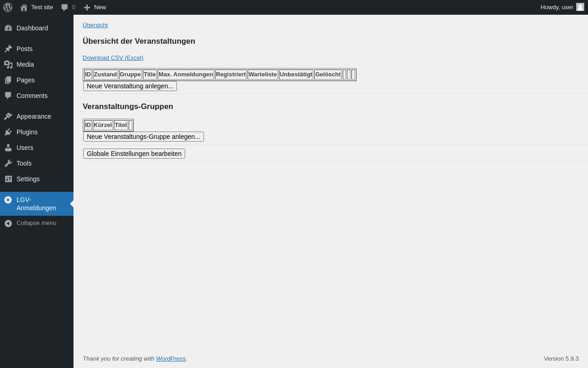Click the plus icon next to New
588x368 pixels.
tap(87, 7)
